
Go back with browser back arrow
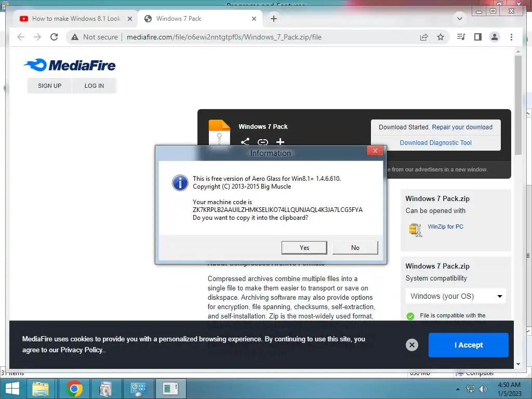(21, 37)
